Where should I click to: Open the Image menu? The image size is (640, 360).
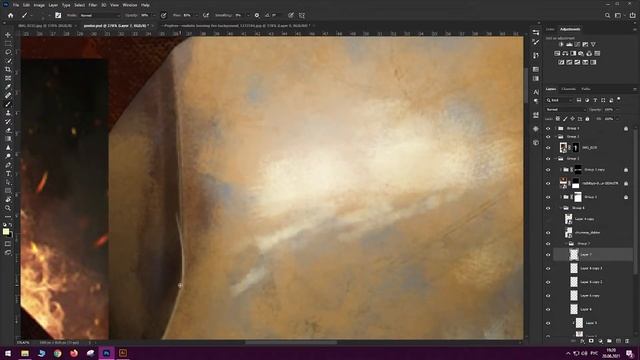[39, 5]
